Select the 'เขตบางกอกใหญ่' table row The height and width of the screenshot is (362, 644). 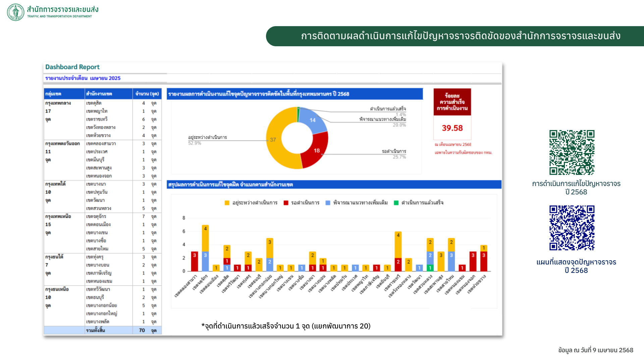click(123, 314)
